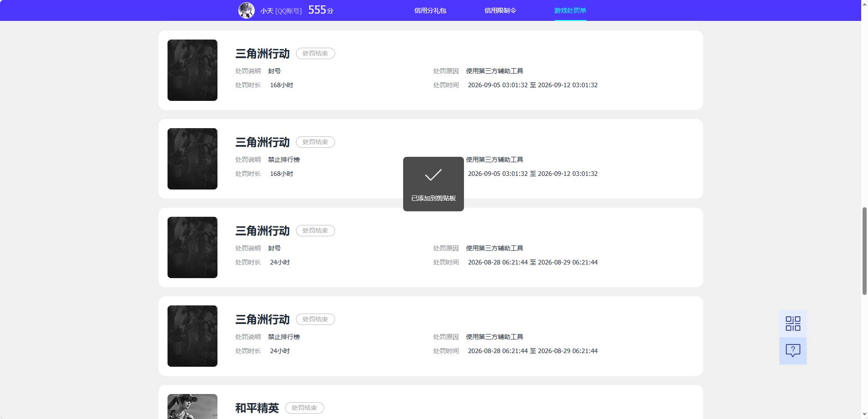Click 2026-09-05 time range in the 禁止排行榜 record
Image resolution: width=868 pixels, height=419 pixels.
(x=533, y=174)
